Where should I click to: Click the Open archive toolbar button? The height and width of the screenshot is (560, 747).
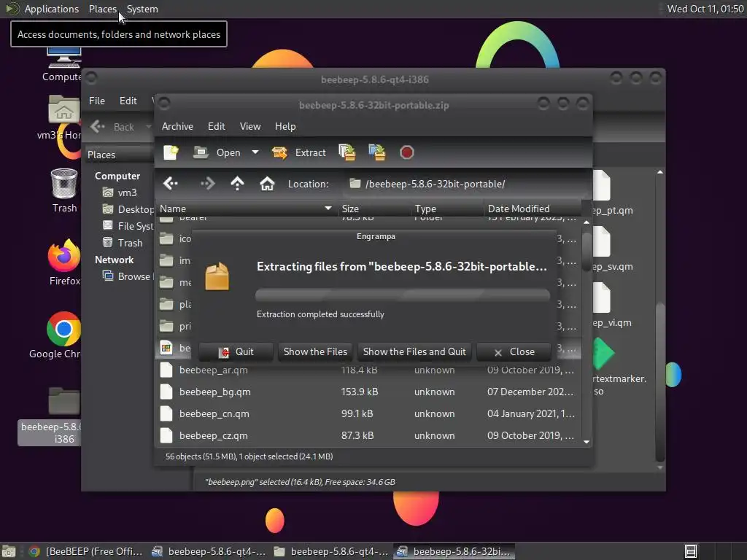[217, 152]
